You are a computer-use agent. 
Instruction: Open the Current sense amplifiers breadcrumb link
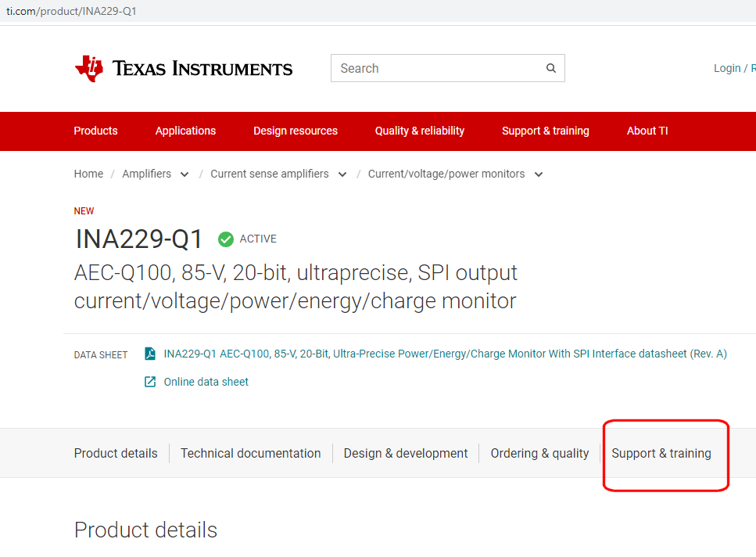[270, 174]
